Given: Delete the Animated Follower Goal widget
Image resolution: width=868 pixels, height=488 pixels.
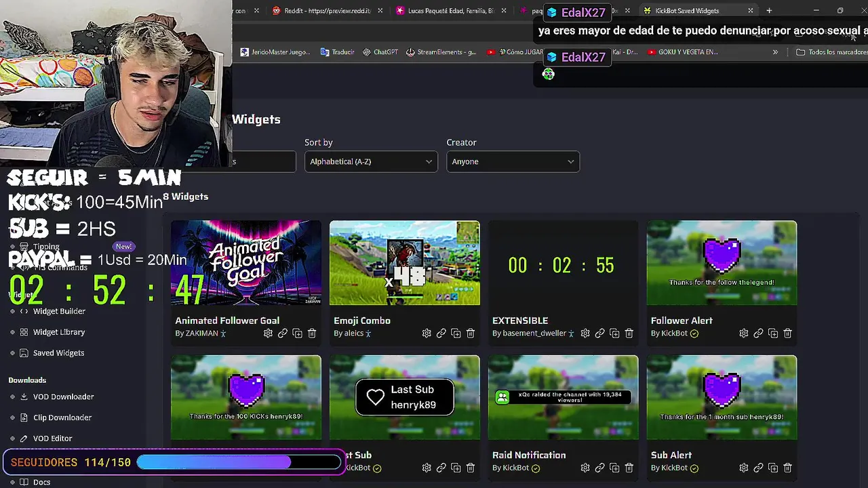Looking at the screenshot, I should click(312, 333).
